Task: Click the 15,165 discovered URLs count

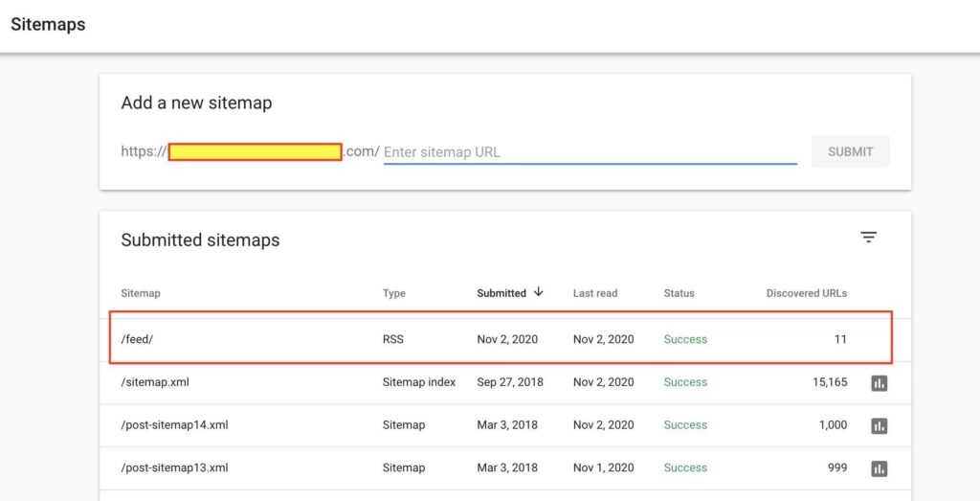Action: 823,382
